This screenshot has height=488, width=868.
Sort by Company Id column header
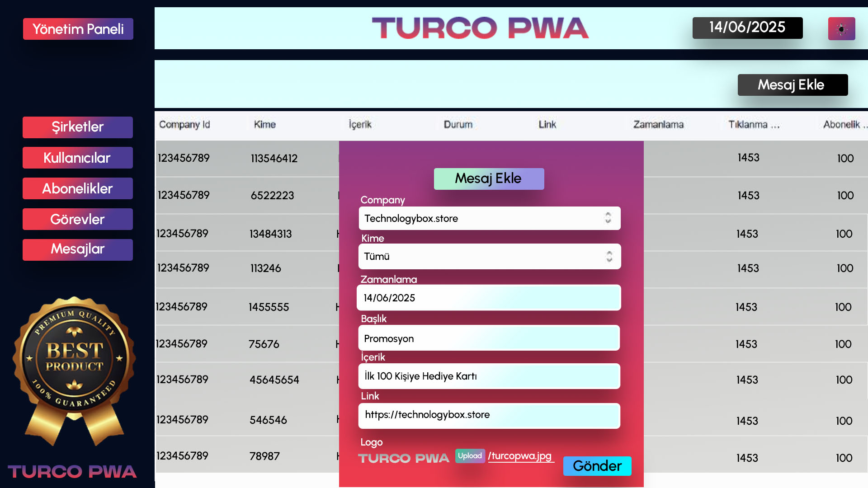click(x=184, y=125)
